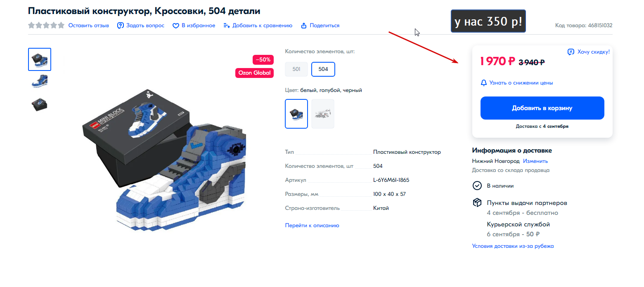Click the question bubble icon for Задать вопрос
This screenshot has width=644, height=287.
click(x=121, y=26)
